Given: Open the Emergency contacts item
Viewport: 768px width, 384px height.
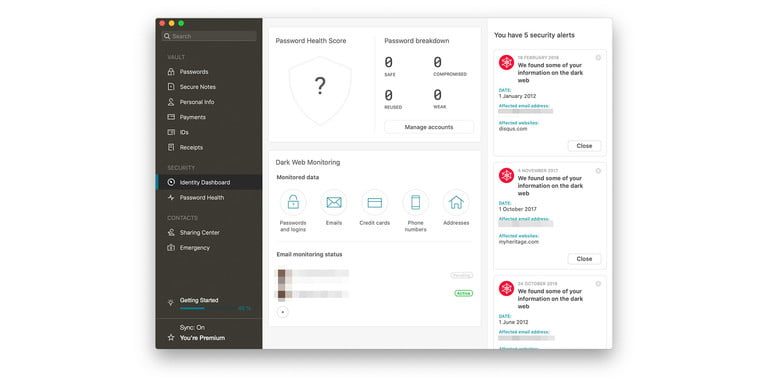Looking at the screenshot, I should [209, 248].
